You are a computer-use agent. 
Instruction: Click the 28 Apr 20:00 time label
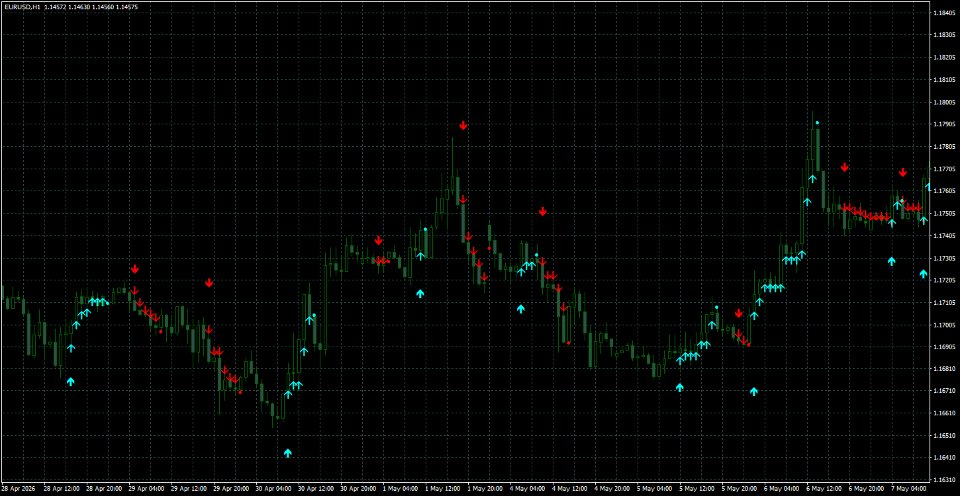(104, 489)
